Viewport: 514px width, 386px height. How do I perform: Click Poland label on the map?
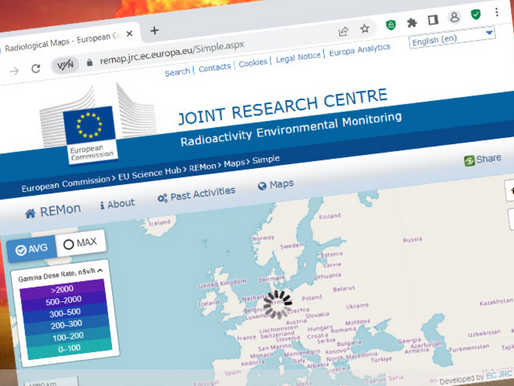tap(312, 297)
